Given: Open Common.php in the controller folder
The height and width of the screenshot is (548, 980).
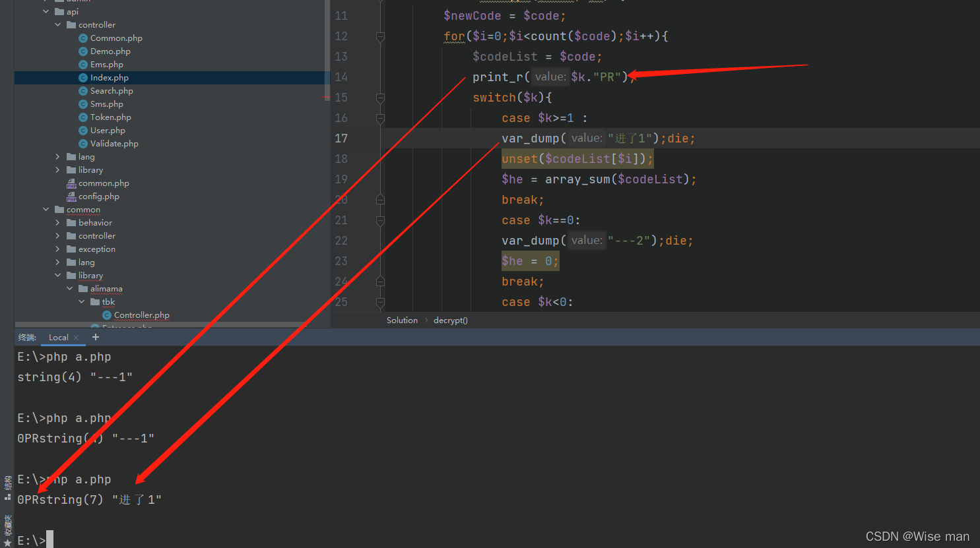Looking at the screenshot, I should click(x=116, y=38).
